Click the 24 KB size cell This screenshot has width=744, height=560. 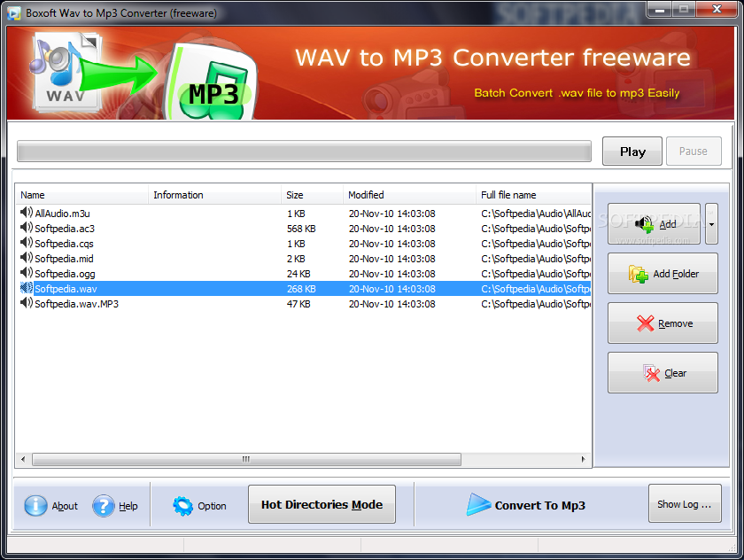(298, 274)
